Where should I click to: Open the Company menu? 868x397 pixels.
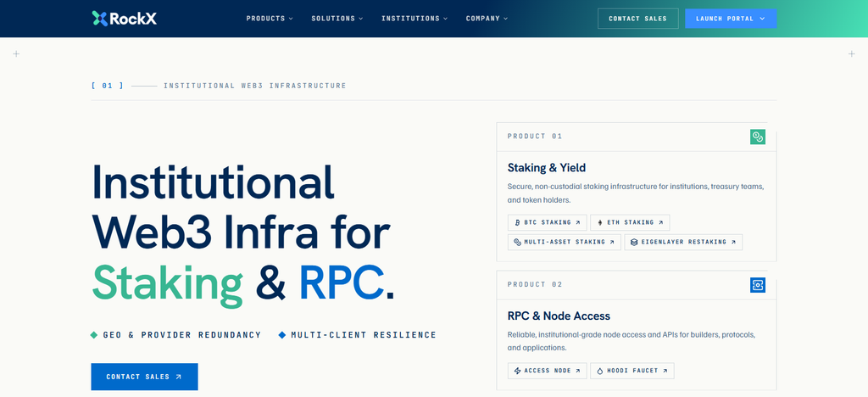pos(487,19)
